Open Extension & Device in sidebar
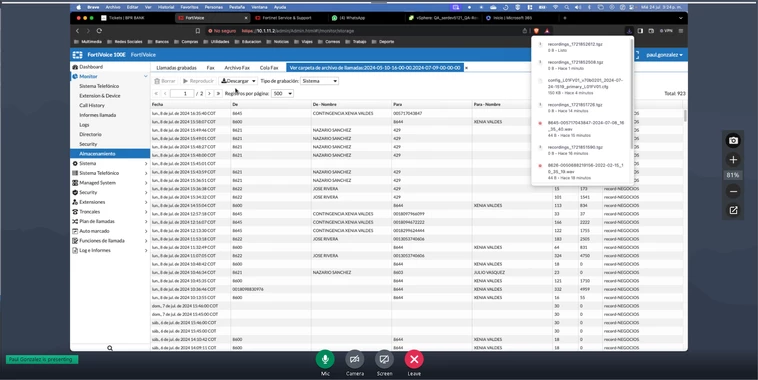The height and width of the screenshot is (380, 758). click(100, 96)
